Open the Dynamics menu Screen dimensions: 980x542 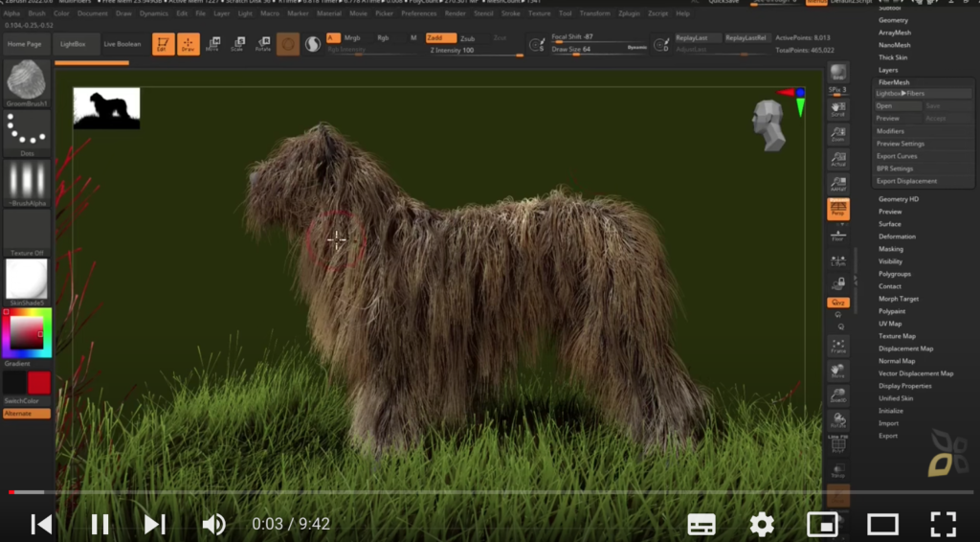click(154, 13)
